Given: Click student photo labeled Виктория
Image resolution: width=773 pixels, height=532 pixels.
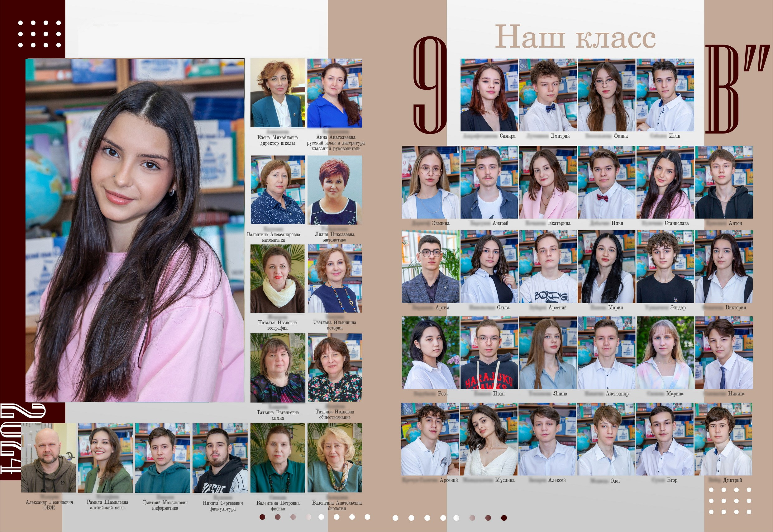Looking at the screenshot, I should (x=724, y=267).
